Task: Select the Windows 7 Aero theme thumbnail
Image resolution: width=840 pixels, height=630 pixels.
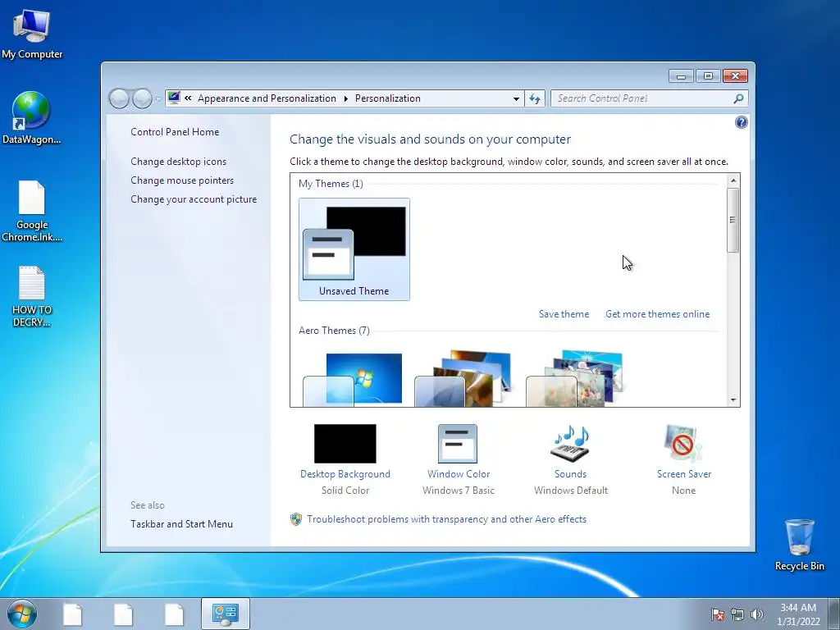Action: [x=353, y=379]
